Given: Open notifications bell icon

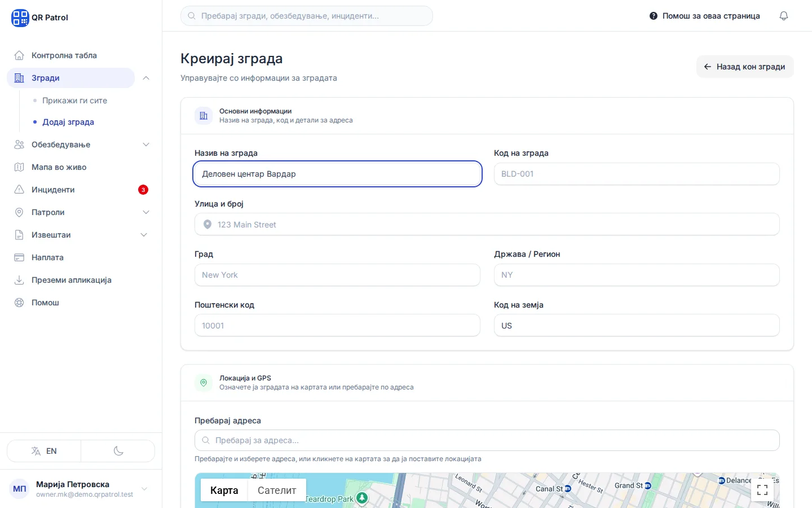Looking at the screenshot, I should coord(784,16).
